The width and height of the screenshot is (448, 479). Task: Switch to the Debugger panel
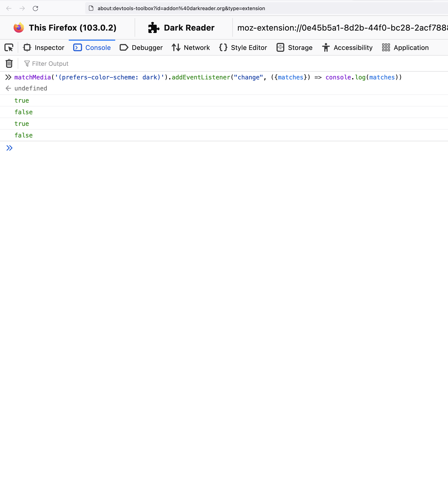point(141,48)
